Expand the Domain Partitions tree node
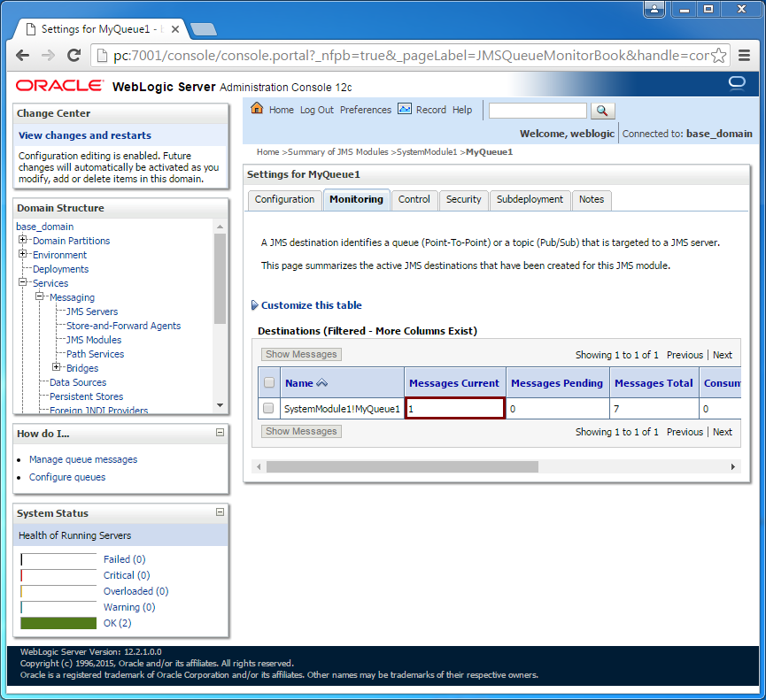This screenshot has width=766, height=700. pos(23,241)
